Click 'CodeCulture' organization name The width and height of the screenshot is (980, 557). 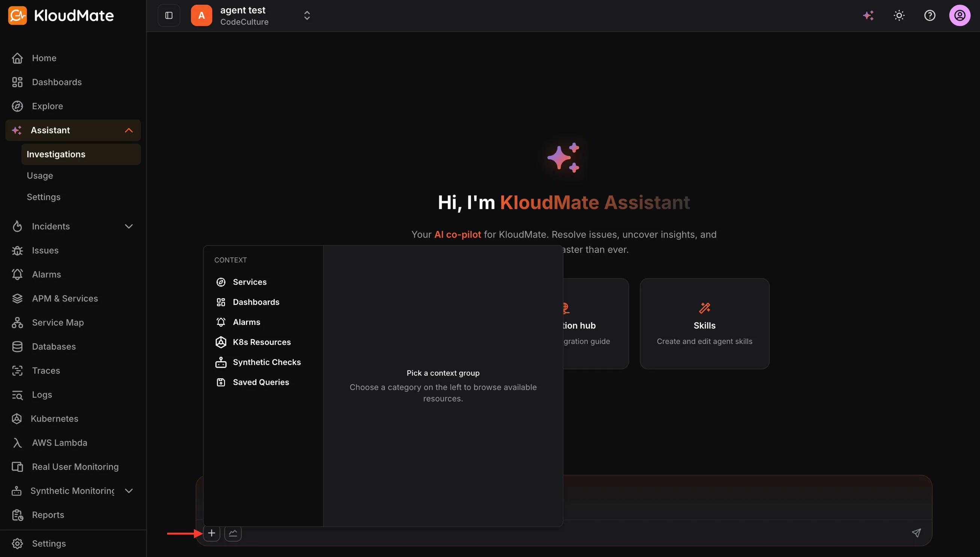pyautogui.click(x=244, y=22)
